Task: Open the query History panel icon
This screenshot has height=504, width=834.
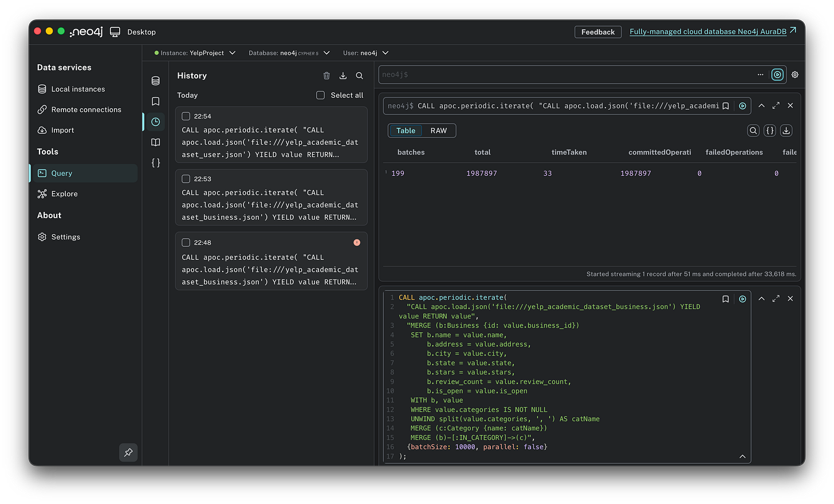Action: click(x=155, y=121)
